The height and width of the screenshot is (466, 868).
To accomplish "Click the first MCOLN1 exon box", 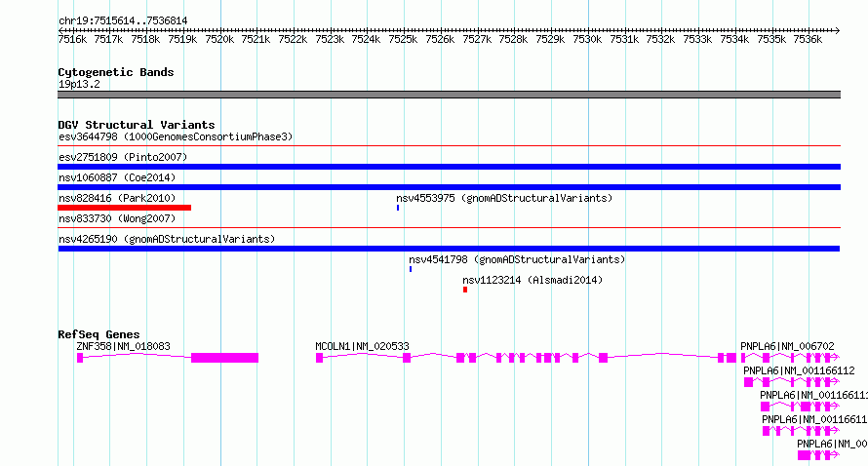I will point(320,358).
